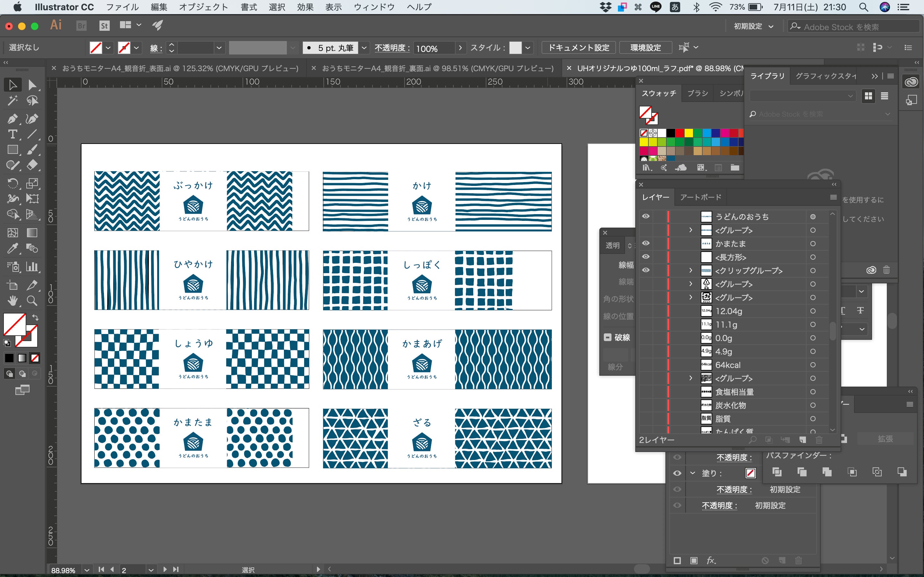The image size is (924, 577).
Task: Toggle visibility of かまたま layer
Action: point(646,244)
